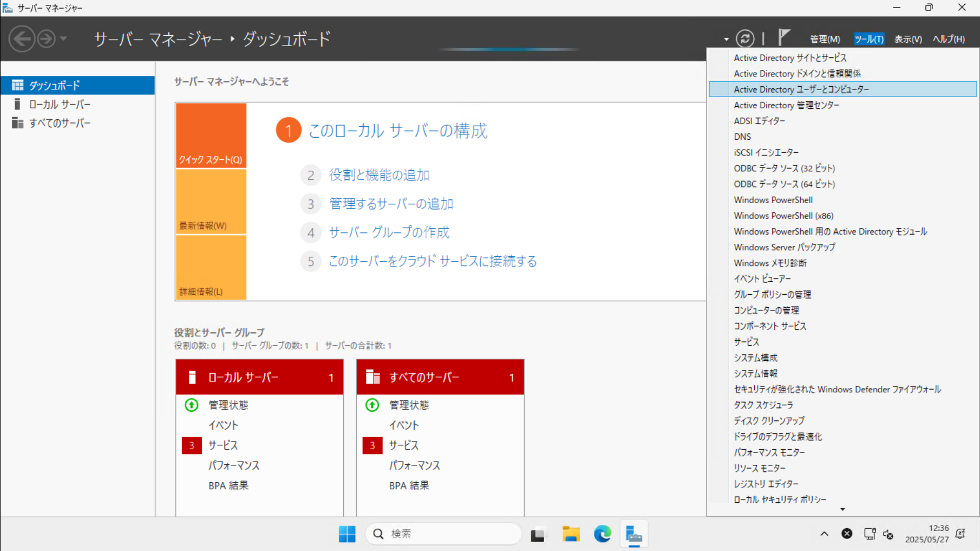Open レジストリ エディター
Image resolution: width=980 pixels, height=551 pixels.
pos(843,484)
